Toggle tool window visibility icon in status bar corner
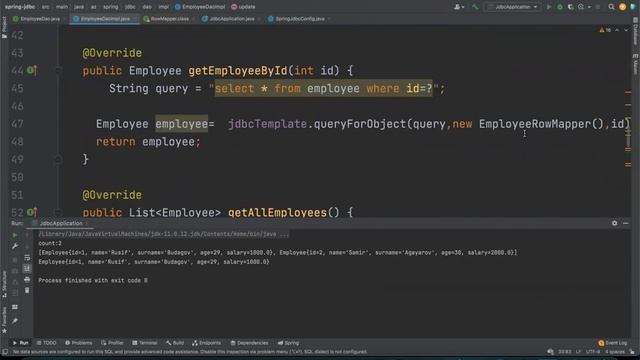The width and height of the screenshot is (640, 360). 5,352
